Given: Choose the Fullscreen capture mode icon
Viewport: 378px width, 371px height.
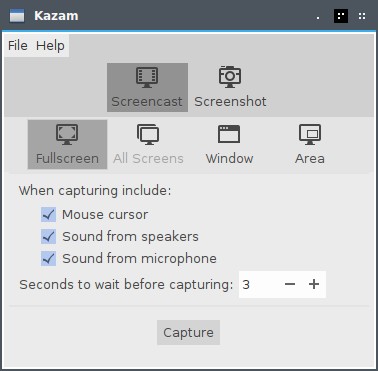Looking at the screenshot, I should click(67, 134).
